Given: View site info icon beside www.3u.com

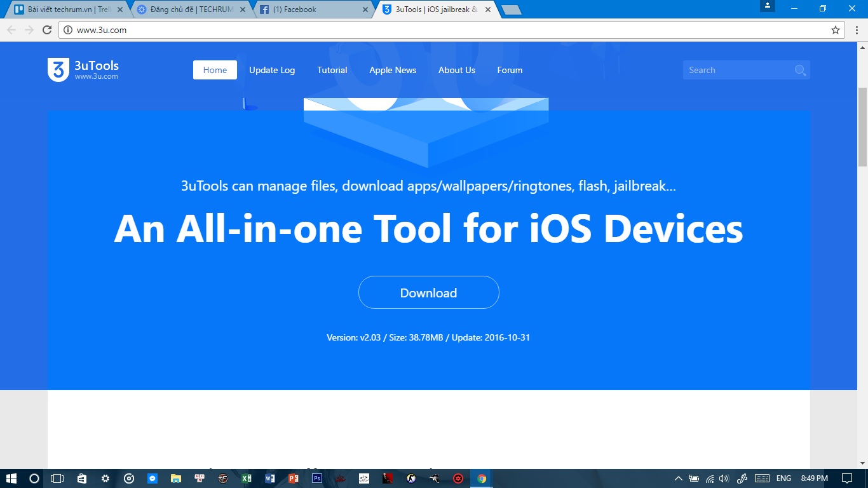Looking at the screenshot, I should click(68, 30).
